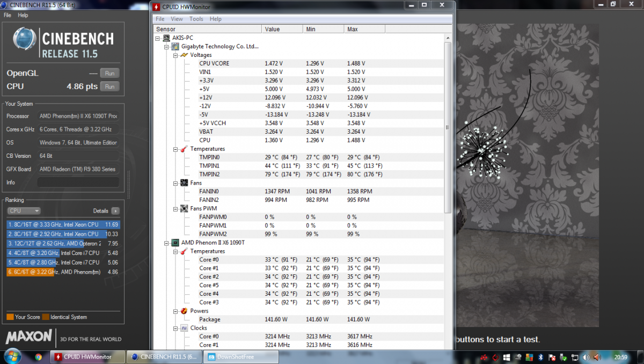Image resolution: width=644 pixels, height=364 pixels.
Task: Open the File menu in HWMonitor
Action: coord(160,19)
